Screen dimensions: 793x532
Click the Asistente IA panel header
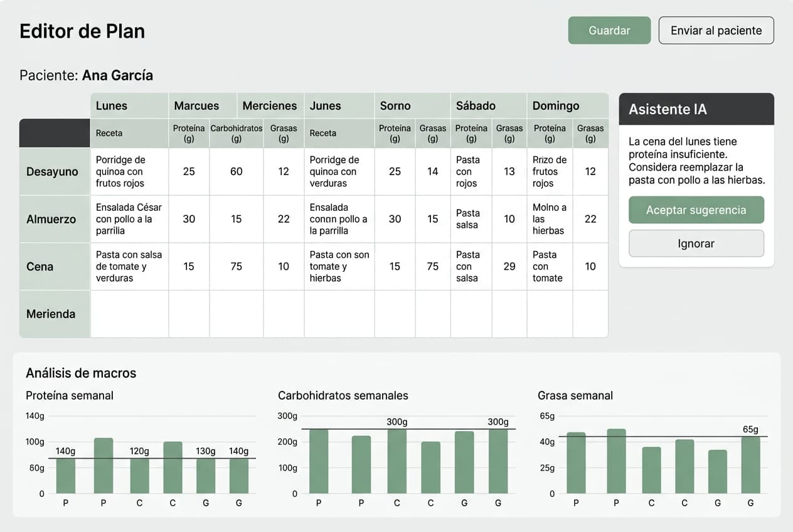(x=696, y=109)
